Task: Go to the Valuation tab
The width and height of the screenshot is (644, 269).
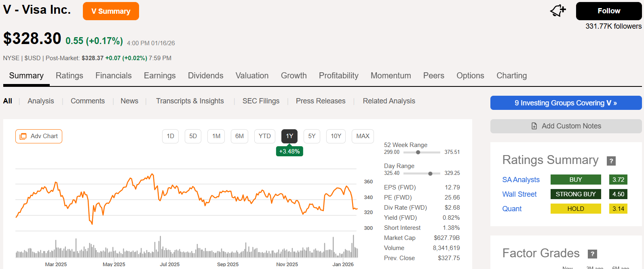Action: 252,76
